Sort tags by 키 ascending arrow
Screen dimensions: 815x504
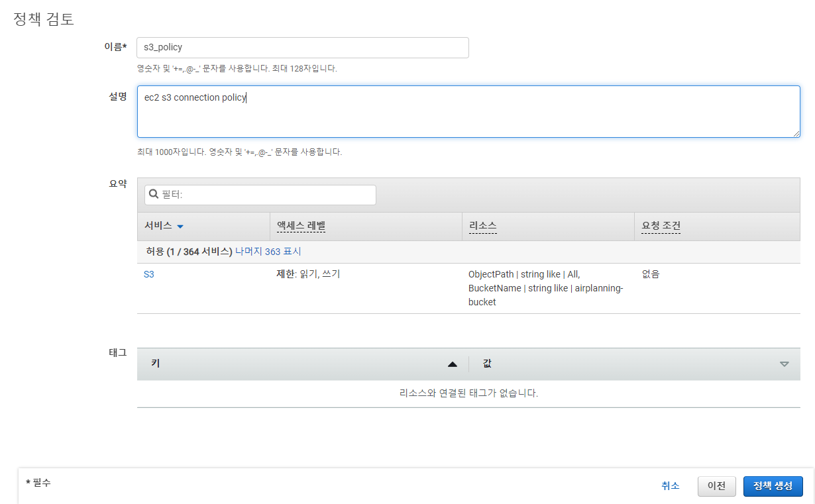tap(453, 364)
